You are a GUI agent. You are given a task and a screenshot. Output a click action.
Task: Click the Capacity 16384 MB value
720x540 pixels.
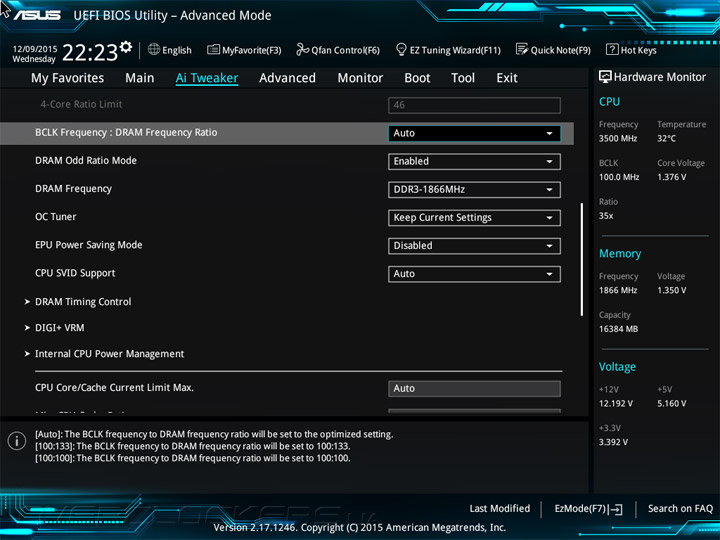618,329
